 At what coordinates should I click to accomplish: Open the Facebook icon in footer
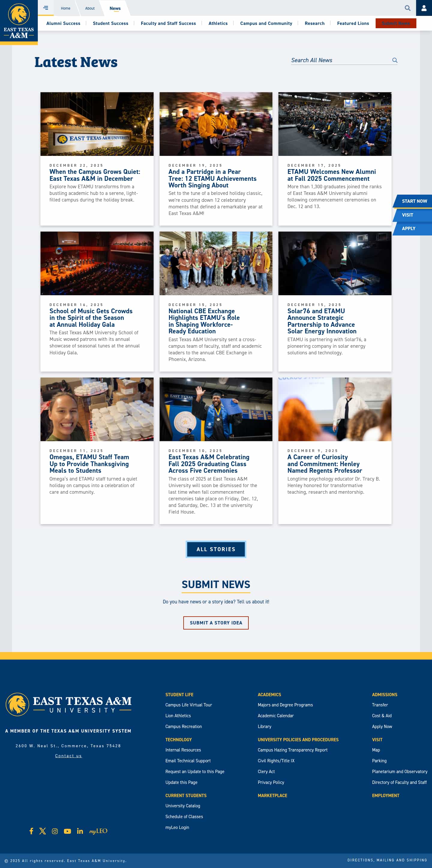click(31, 831)
